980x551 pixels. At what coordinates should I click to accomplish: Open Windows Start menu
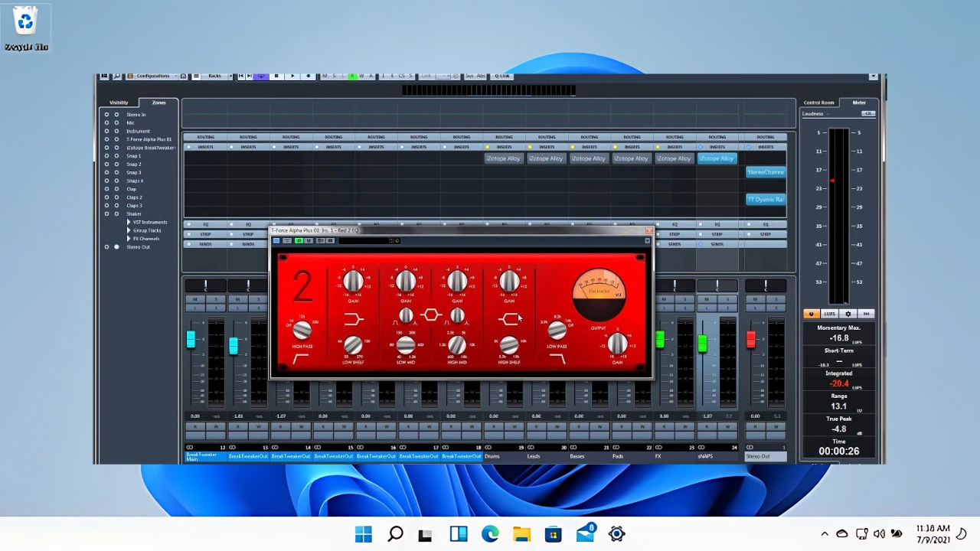point(364,533)
